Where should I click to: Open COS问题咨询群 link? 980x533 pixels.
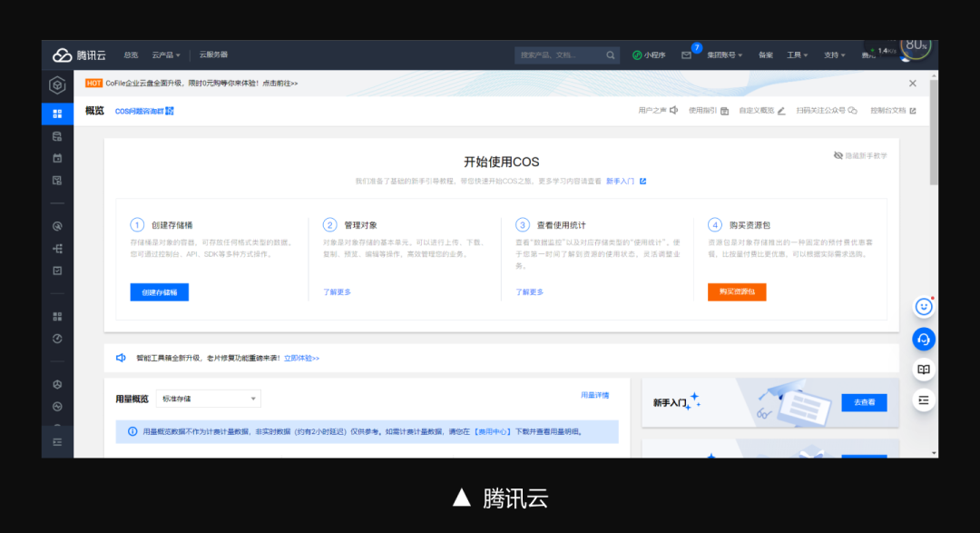click(140, 112)
